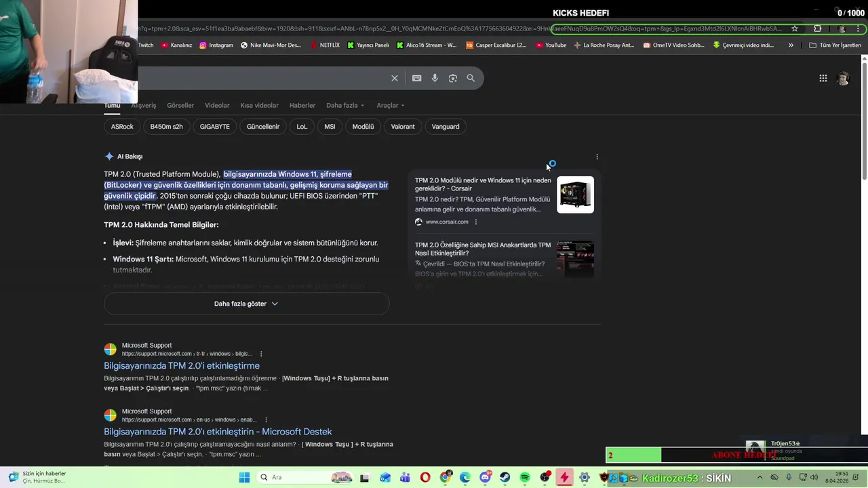Open the Araçlar tools dropdown
Viewport: 868px width, 488px height.
click(391, 105)
